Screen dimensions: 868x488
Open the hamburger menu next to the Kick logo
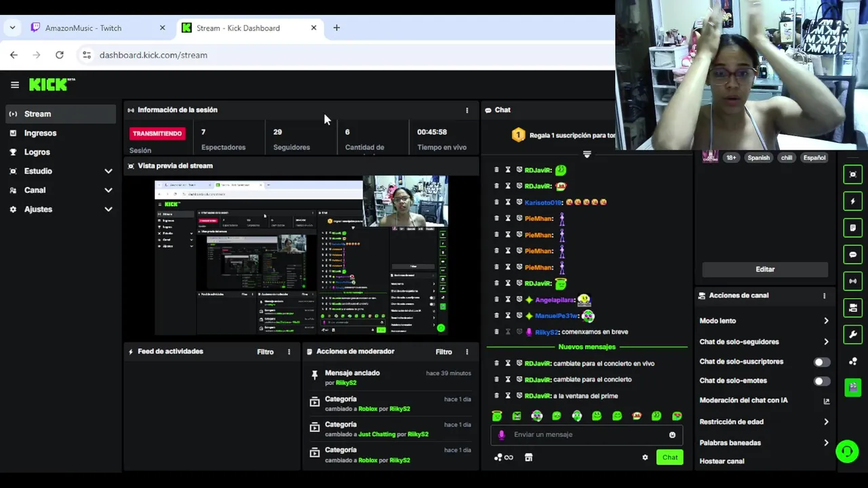click(x=15, y=85)
